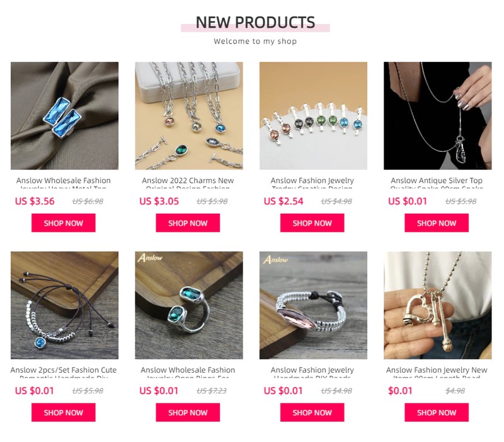View the colorful stud earrings product photo
The height and width of the screenshot is (442, 504).
(x=313, y=116)
